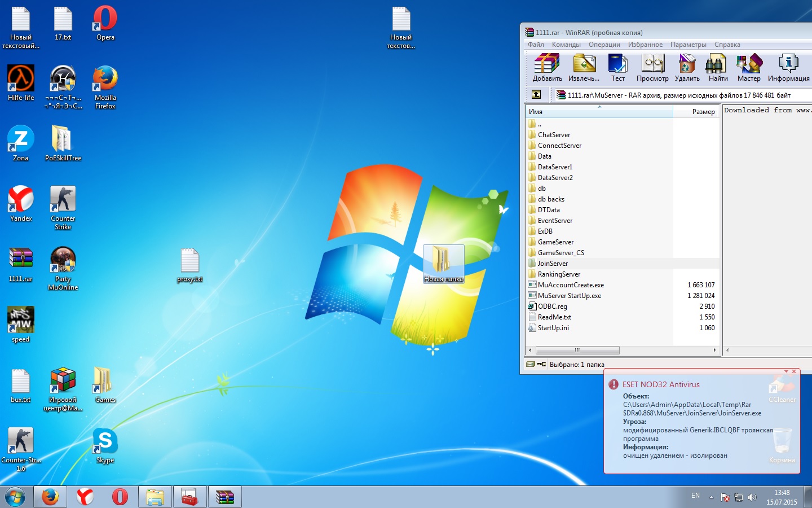
Task: Open the volume control in tray
Action: [x=752, y=497]
